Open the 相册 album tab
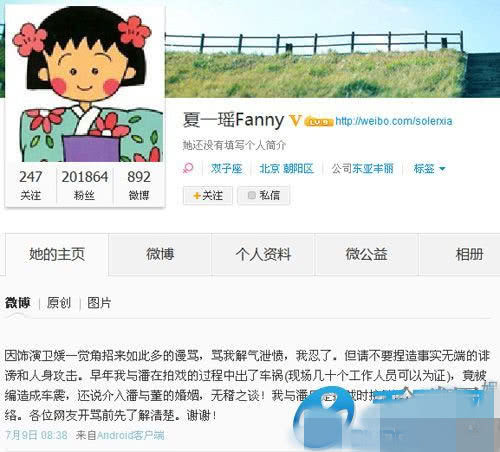 coord(469,254)
